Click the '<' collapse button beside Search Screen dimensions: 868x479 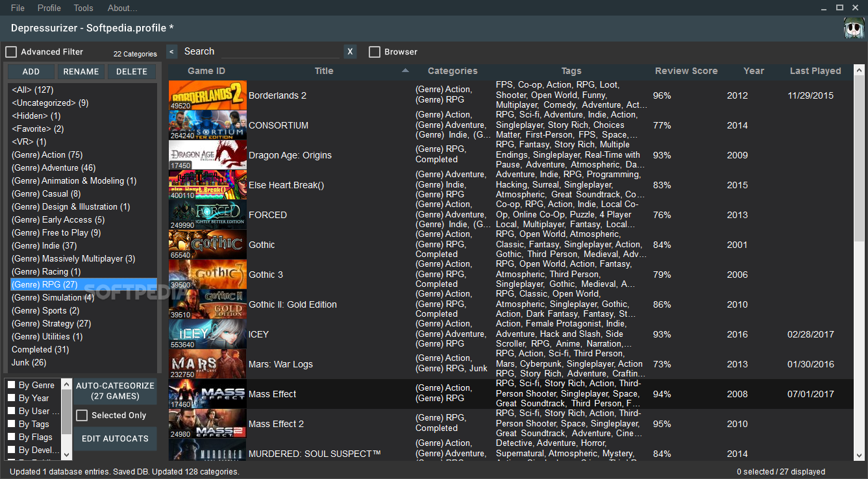point(171,52)
